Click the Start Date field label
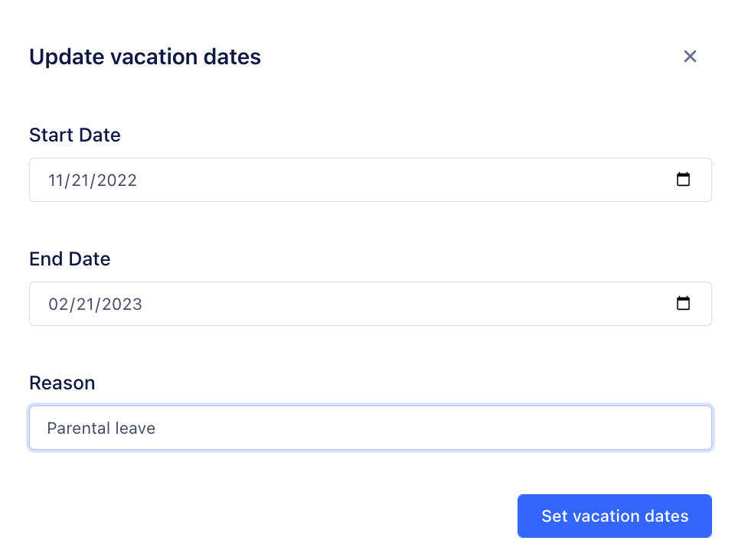Screen dimensions: 735x560 tap(74, 135)
